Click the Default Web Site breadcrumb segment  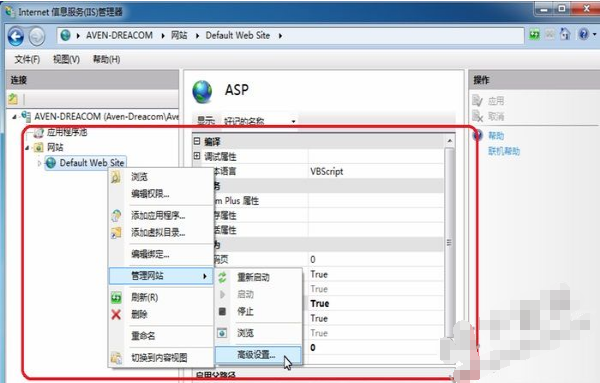pyautogui.click(x=238, y=36)
